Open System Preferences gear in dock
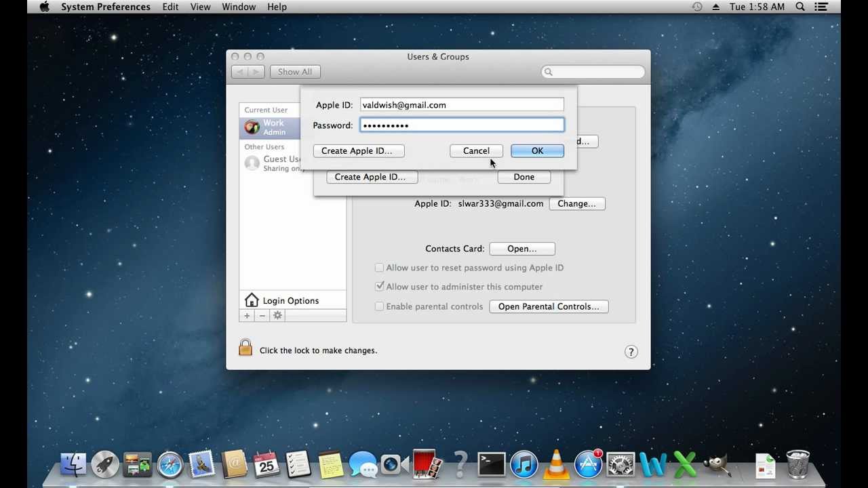Viewport: 868px width, 488px height. coord(620,465)
